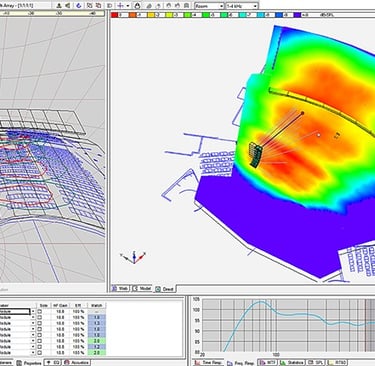The width and height of the screenshot is (375, 366).
Task: Open the Room dropdown in the toolbar
Action: (x=209, y=6)
